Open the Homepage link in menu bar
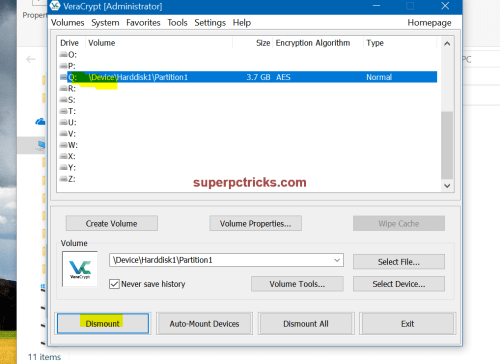This screenshot has height=364, width=500. click(x=429, y=23)
